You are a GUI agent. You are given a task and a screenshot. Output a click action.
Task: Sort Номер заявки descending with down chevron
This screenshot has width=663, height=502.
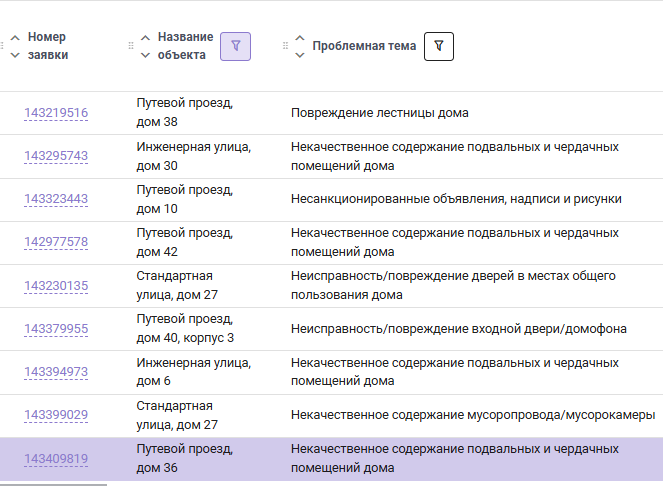tap(15, 55)
